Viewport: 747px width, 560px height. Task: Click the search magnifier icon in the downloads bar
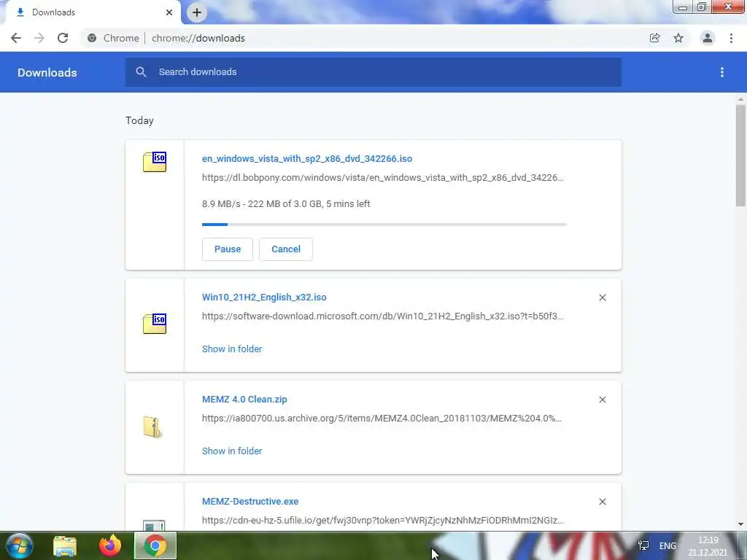coord(141,72)
